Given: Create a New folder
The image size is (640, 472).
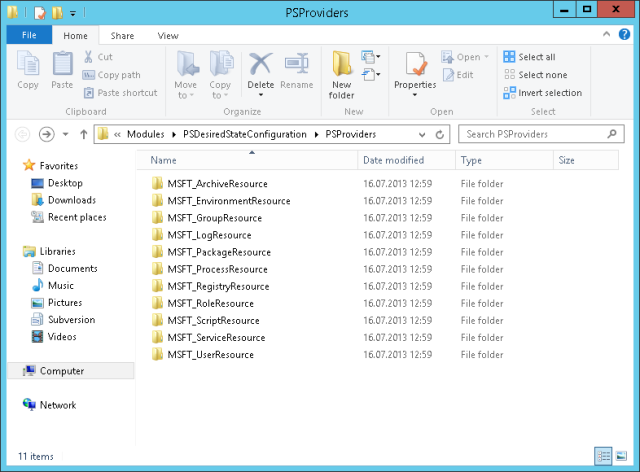Looking at the screenshot, I should 342,75.
